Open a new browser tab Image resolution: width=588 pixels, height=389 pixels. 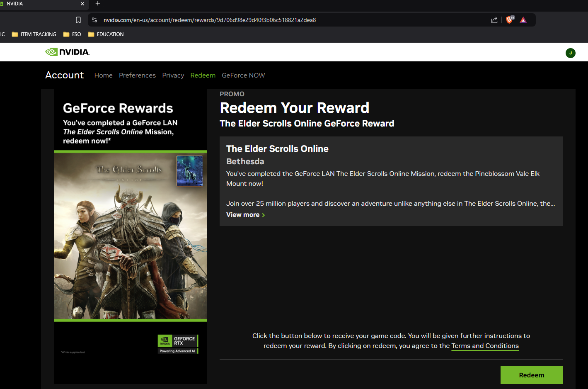coord(98,4)
